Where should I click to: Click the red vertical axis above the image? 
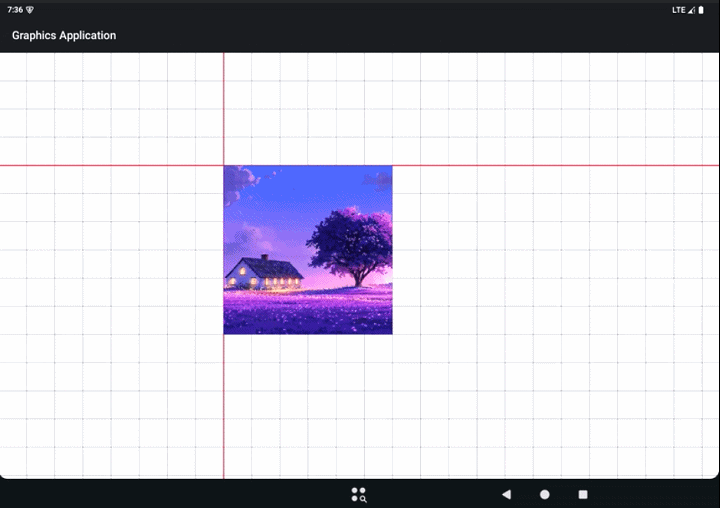(x=224, y=109)
